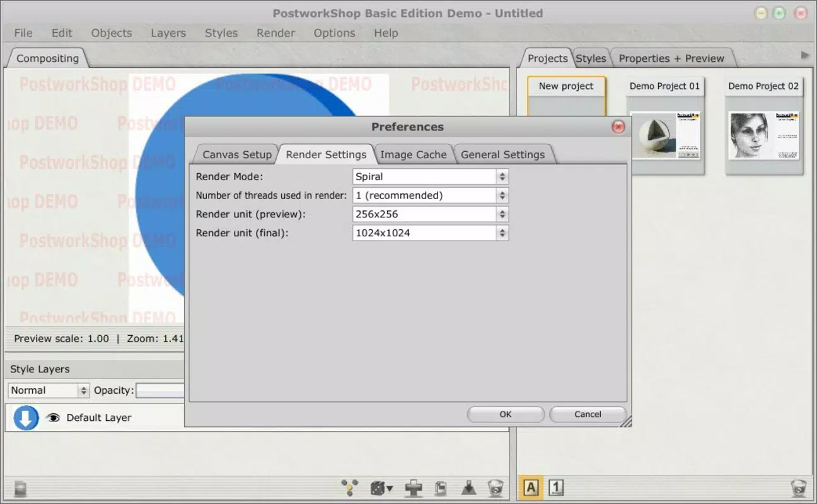Viewport: 817px width, 504px height.
Task: Open the File menu
Action: pyautogui.click(x=23, y=33)
